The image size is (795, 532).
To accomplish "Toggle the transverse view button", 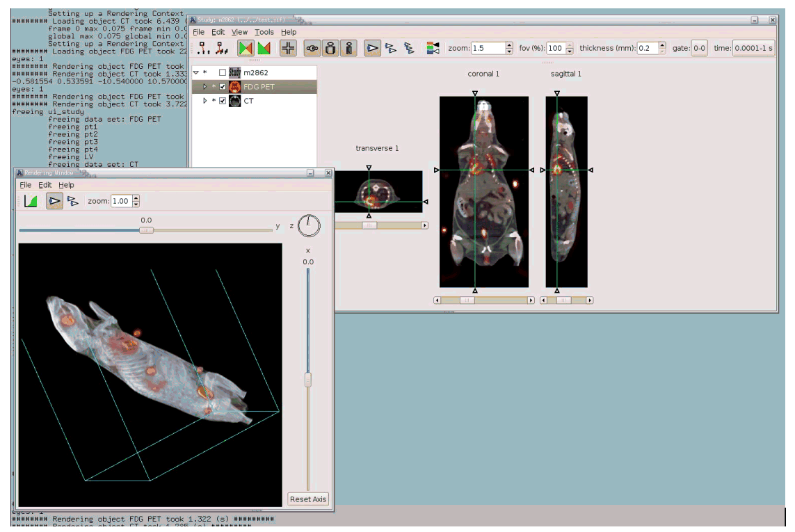I will 312,48.
